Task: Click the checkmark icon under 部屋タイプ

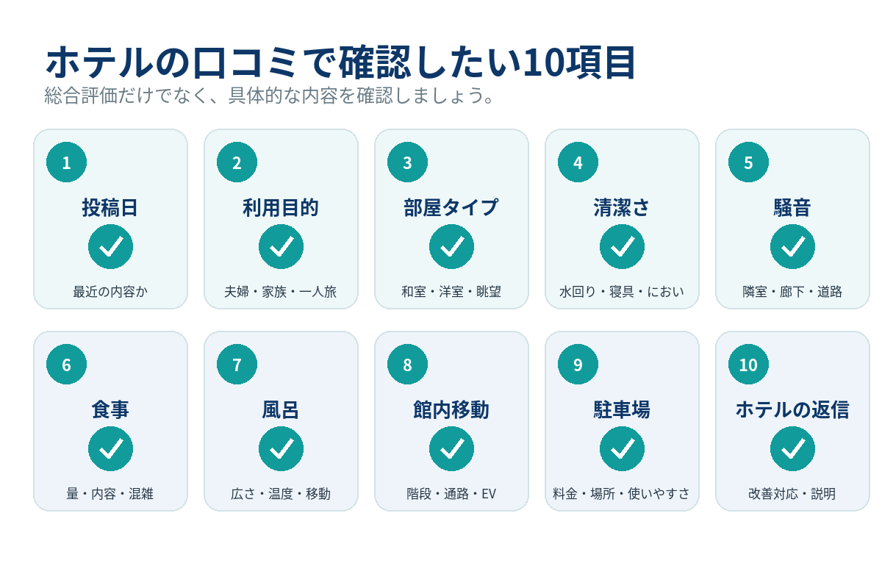Action: tap(451, 247)
